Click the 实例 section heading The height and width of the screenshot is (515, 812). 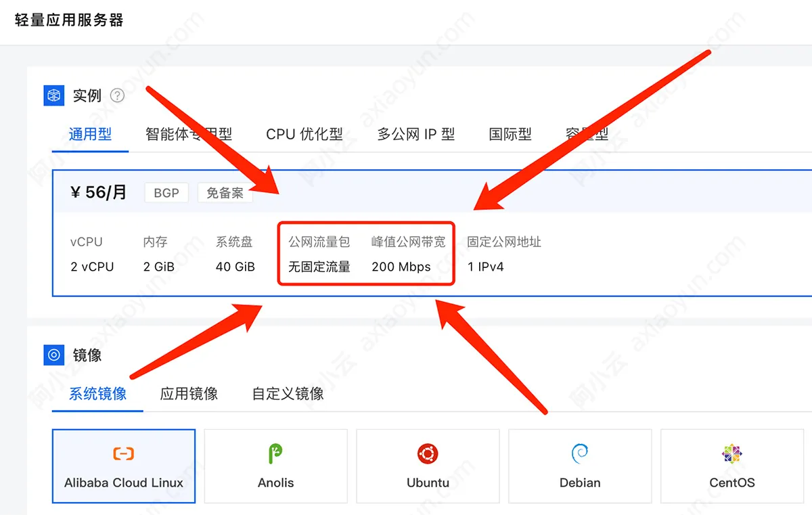[87, 95]
